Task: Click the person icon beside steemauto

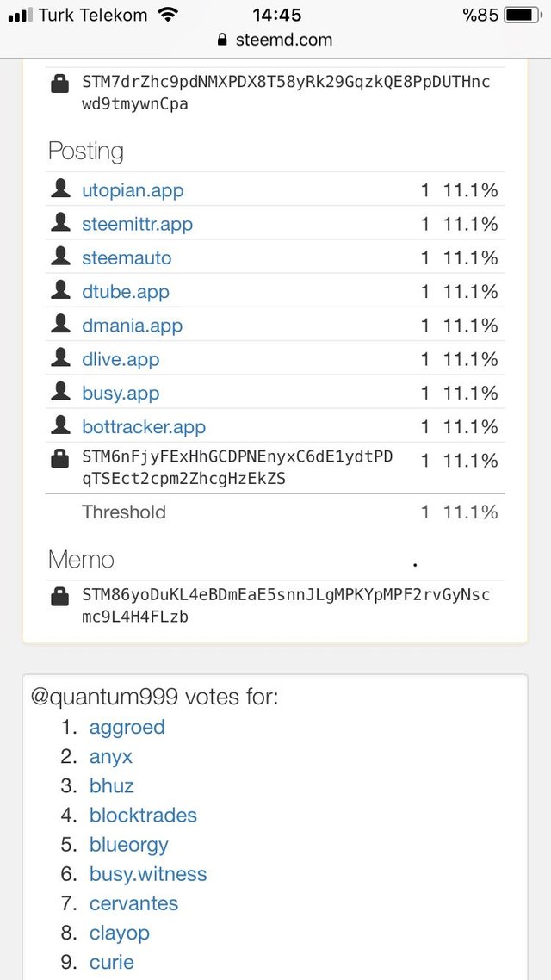Action: 60,257
